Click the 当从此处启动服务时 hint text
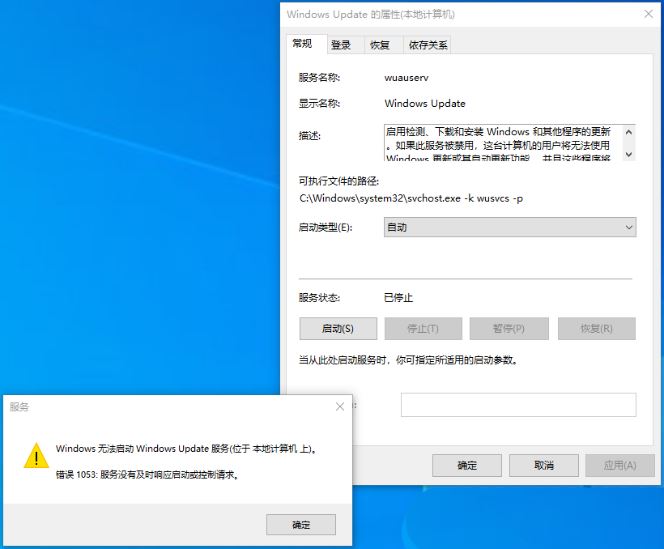664x549 pixels. pyautogui.click(x=409, y=360)
